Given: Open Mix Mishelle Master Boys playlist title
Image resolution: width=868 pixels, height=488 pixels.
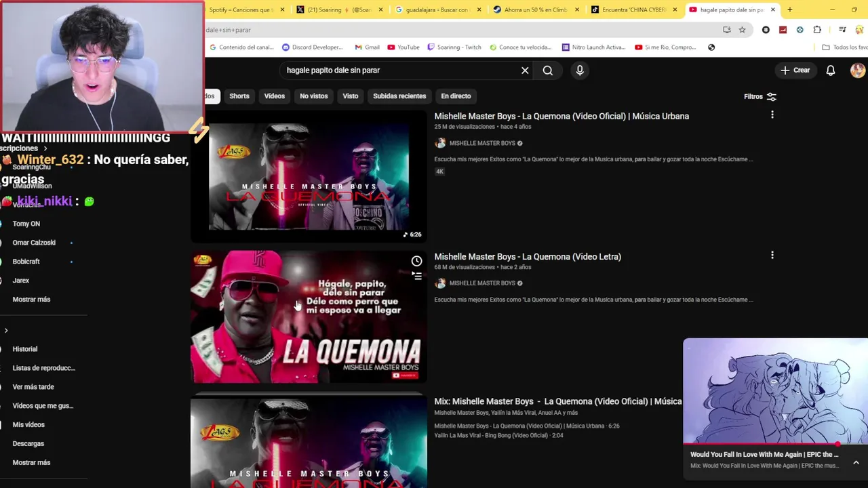Looking at the screenshot, I should pos(558,401).
